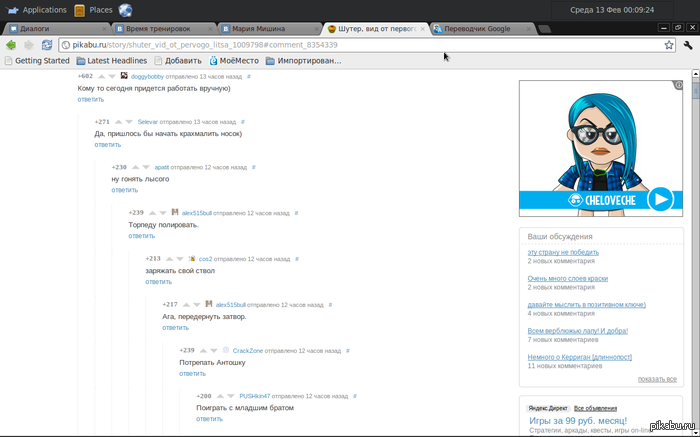700x437 pixels.
Task: Reply to the 'ну гонять лысого' comment
Action: tap(125, 190)
